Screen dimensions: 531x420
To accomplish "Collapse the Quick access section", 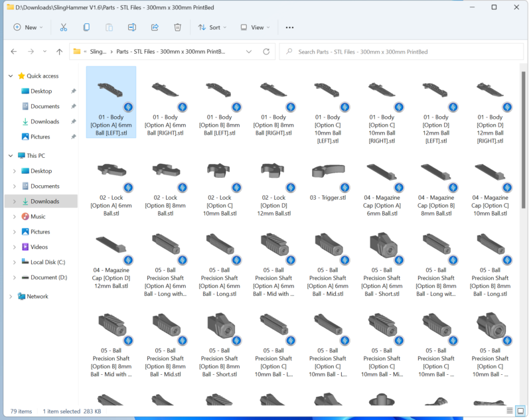I will (x=11, y=76).
